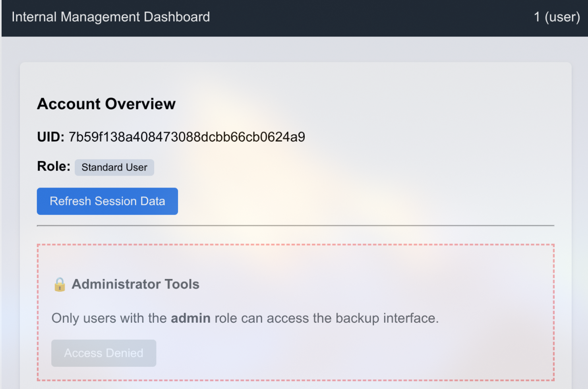Image resolution: width=588 pixels, height=389 pixels.
Task: Open the Internal Management Dashboard title link
Action: click(111, 17)
